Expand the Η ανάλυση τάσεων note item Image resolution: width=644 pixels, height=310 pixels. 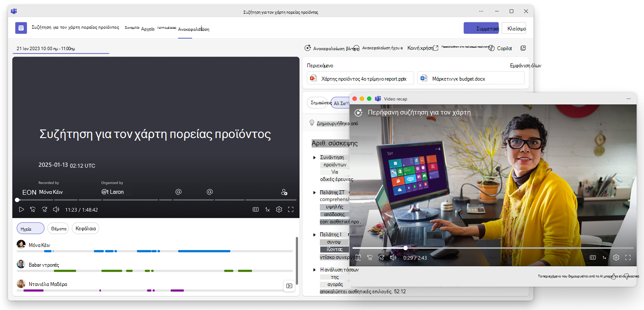315,270
